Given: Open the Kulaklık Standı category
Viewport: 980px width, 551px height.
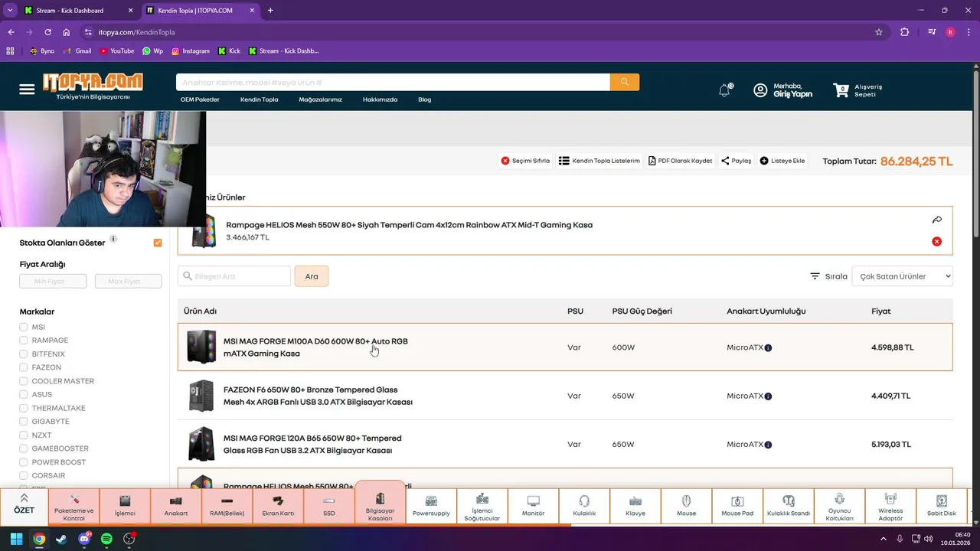Looking at the screenshot, I should pyautogui.click(x=789, y=507).
